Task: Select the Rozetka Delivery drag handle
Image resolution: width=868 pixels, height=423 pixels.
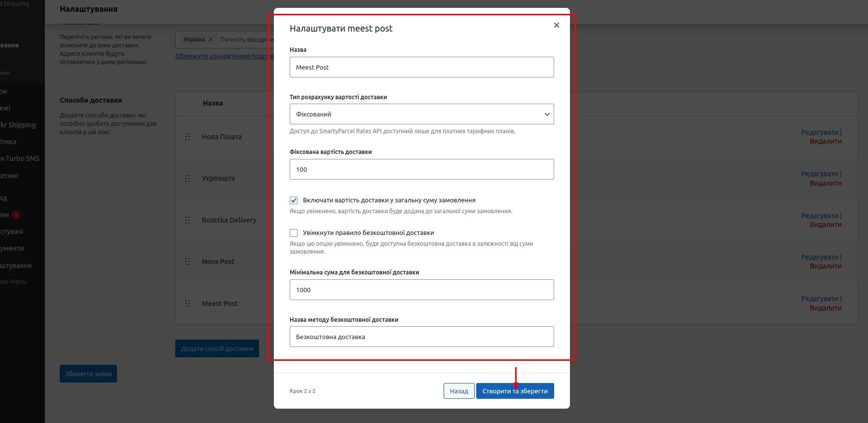Action: (188, 220)
